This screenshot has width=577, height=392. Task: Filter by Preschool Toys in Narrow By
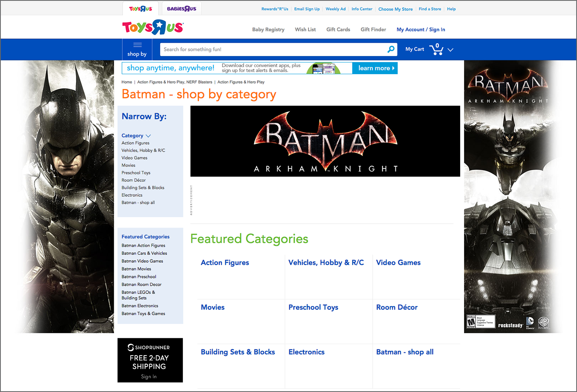136,173
